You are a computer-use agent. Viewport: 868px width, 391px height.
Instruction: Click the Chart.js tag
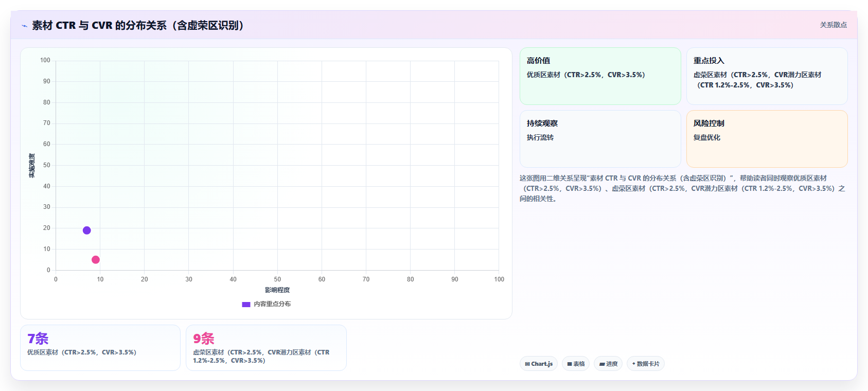539,364
